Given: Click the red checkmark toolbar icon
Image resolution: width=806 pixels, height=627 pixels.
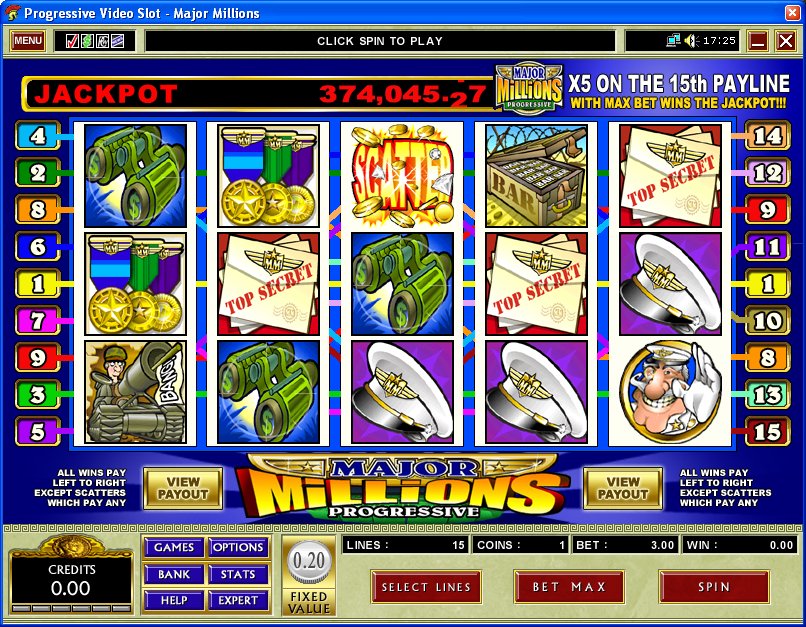Looking at the screenshot, I should [72, 41].
